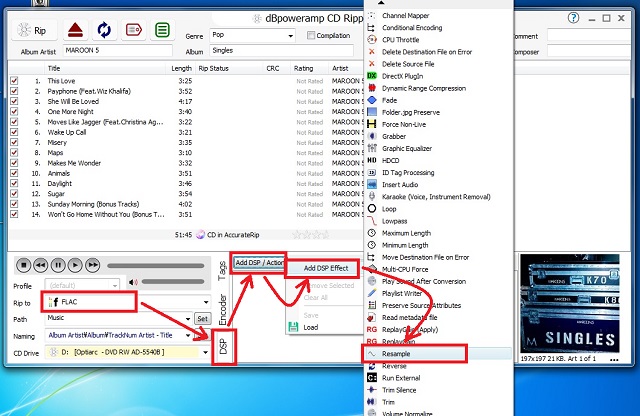Click the rewind playback button

point(41,265)
